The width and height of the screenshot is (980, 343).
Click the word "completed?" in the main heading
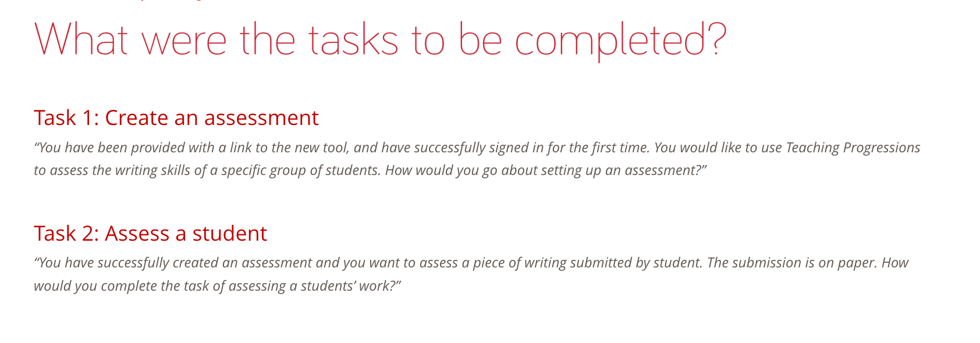[x=620, y=40]
